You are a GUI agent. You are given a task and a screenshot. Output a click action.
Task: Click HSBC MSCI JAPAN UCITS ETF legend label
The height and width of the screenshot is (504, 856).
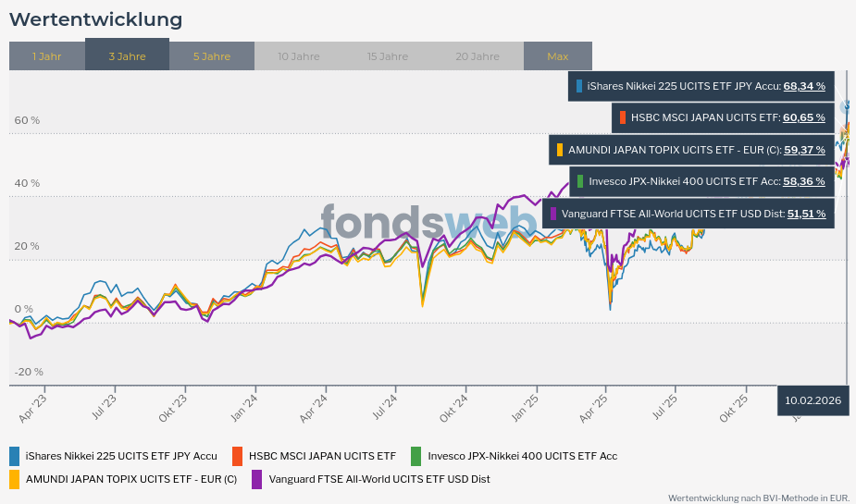coord(322,456)
